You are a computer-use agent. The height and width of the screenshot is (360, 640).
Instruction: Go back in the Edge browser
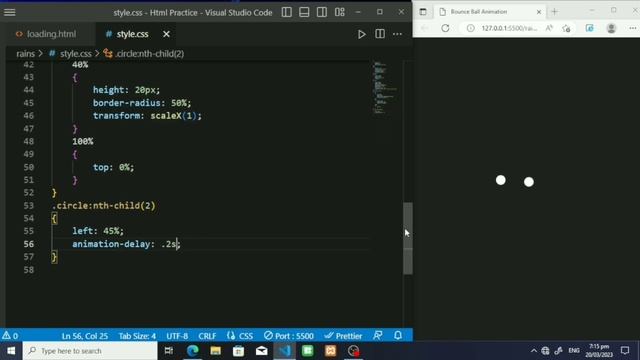[x=424, y=28]
